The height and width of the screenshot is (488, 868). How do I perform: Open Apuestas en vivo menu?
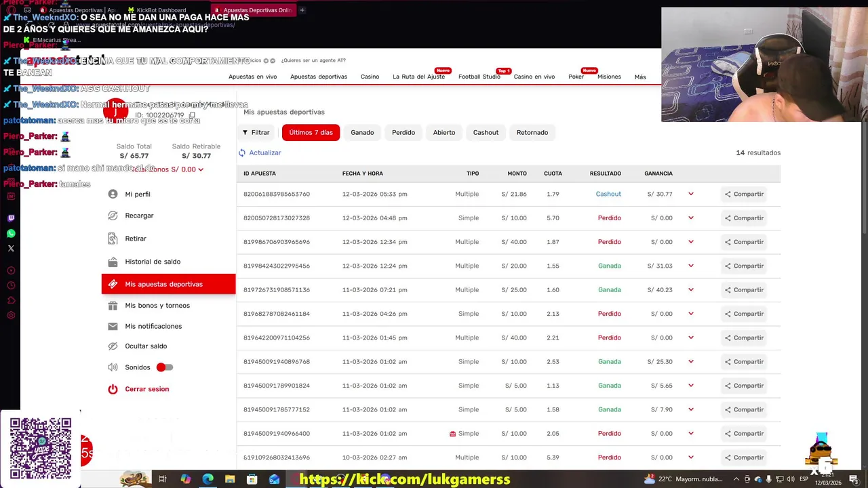[x=252, y=77]
